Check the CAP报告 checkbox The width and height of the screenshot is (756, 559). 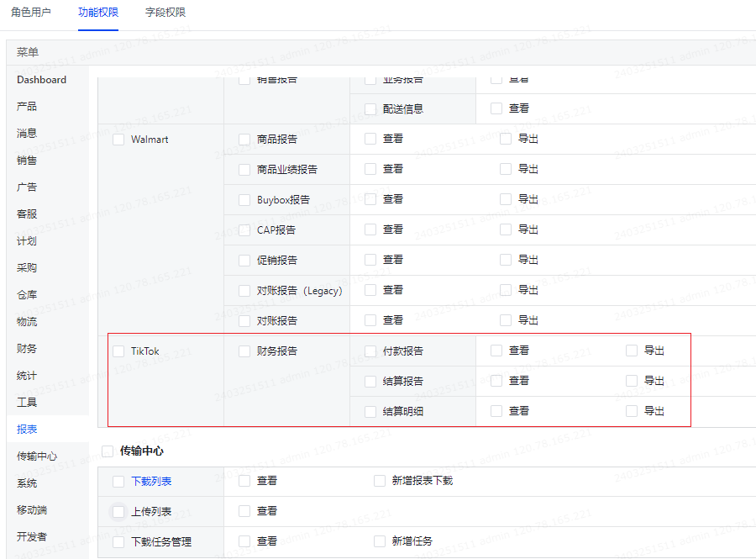pyautogui.click(x=244, y=230)
